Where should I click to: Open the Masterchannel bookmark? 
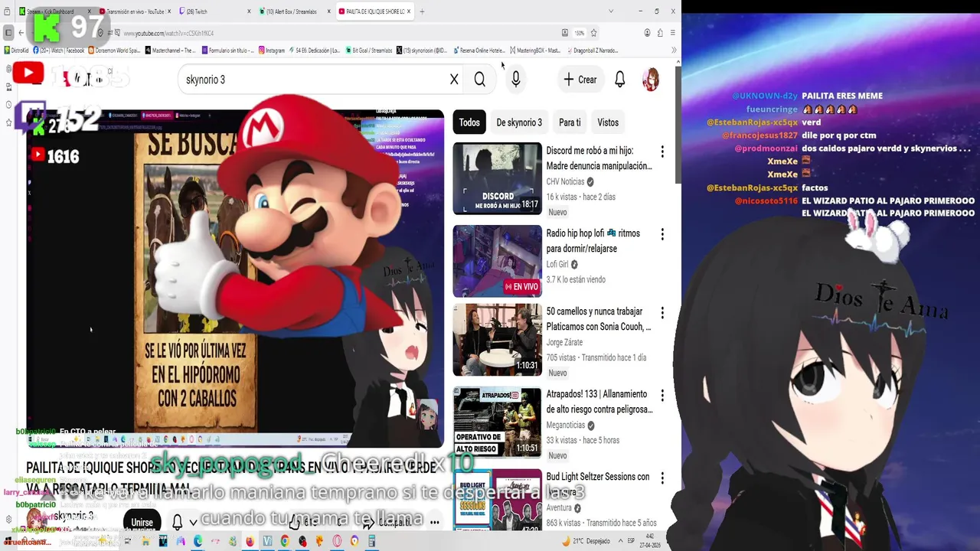(171, 51)
